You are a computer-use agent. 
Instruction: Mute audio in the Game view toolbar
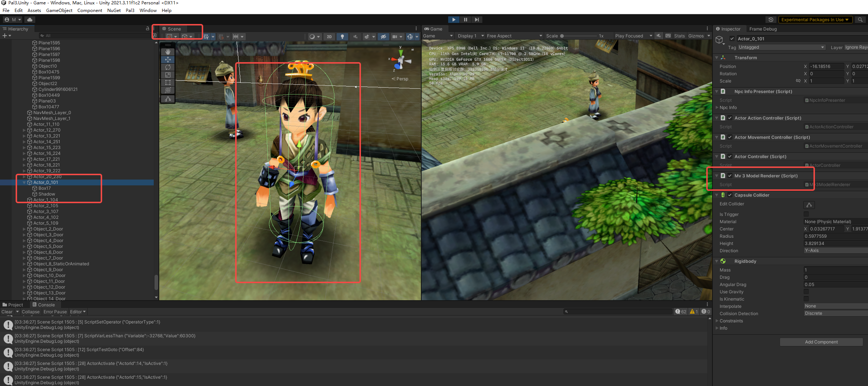[x=658, y=36]
